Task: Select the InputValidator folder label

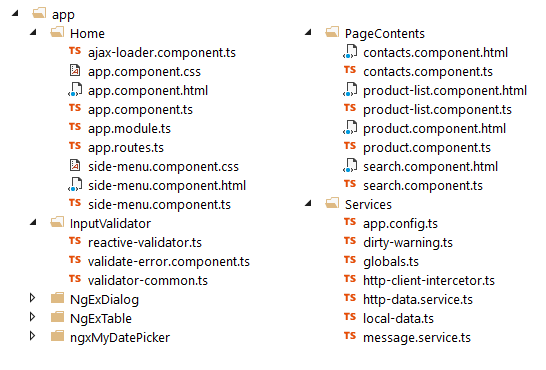Action: tap(110, 223)
